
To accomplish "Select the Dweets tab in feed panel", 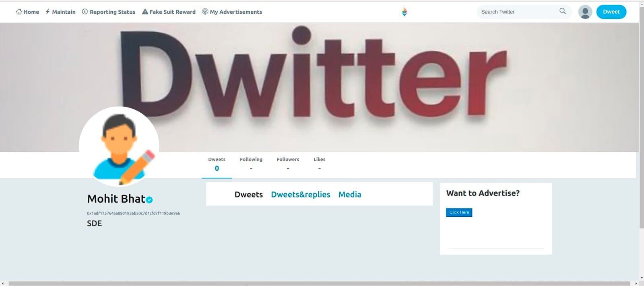I will click(248, 194).
